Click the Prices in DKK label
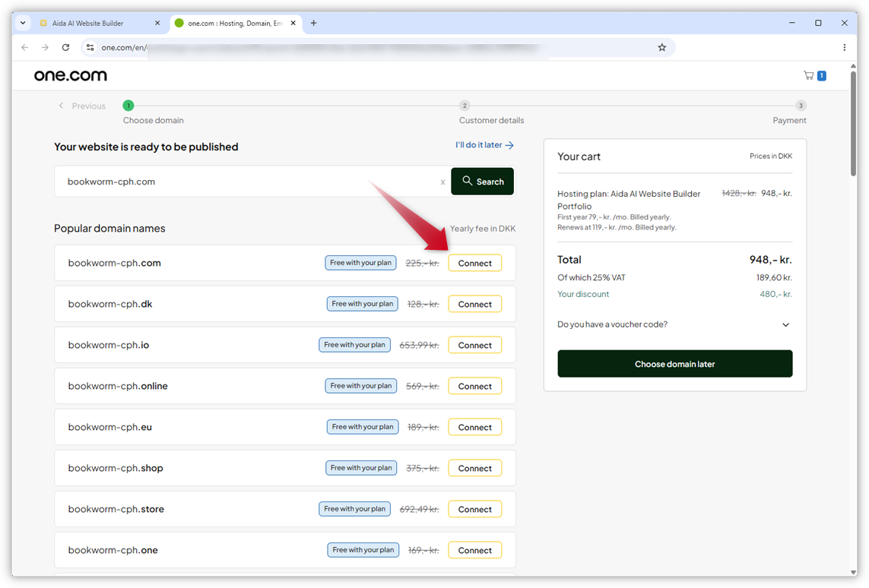The height and width of the screenshot is (588, 869). click(x=771, y=156)
